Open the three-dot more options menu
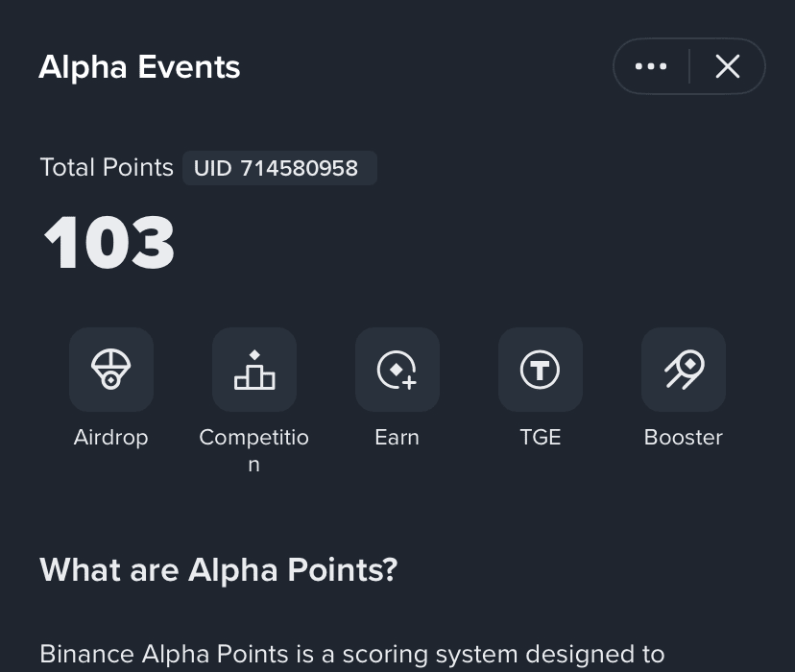The image size is (795, 672). [x=651, y=66]
